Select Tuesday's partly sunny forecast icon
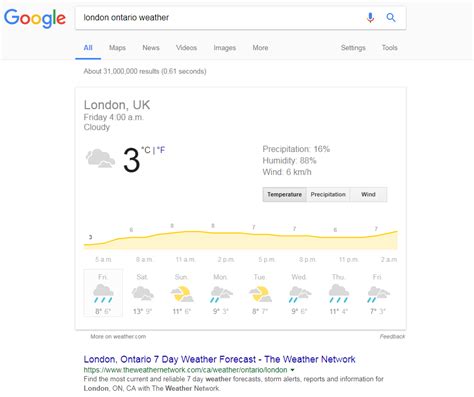Screen dimensions: 474x397 coord(260,294)
